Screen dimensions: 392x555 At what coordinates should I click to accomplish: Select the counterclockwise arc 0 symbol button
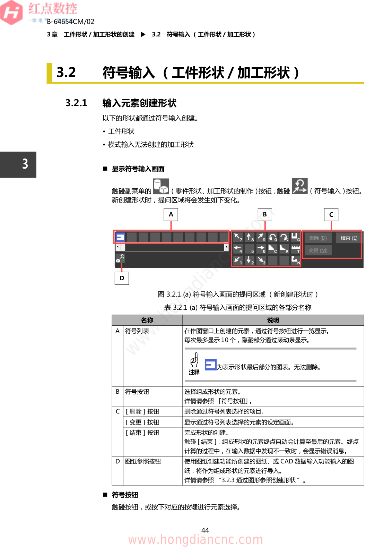tap(273, 237)
